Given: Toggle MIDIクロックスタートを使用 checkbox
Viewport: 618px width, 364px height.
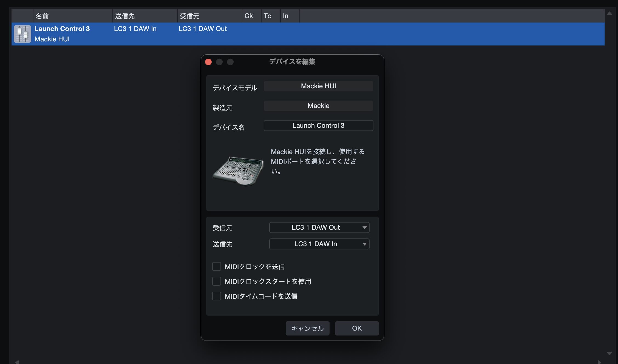Looking at the screenshot, I should tap(217, 281).
